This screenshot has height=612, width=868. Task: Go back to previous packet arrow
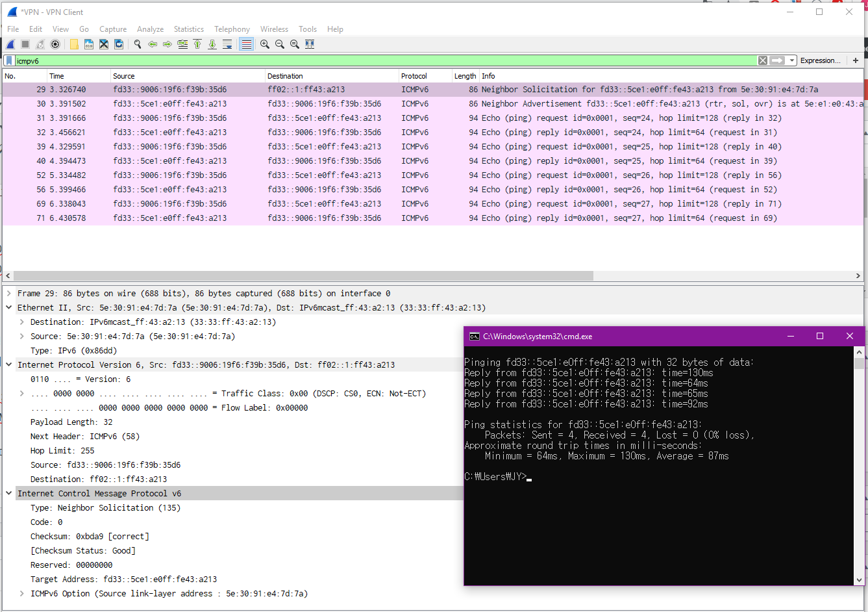pyautogui.click(x=153, y=44)
